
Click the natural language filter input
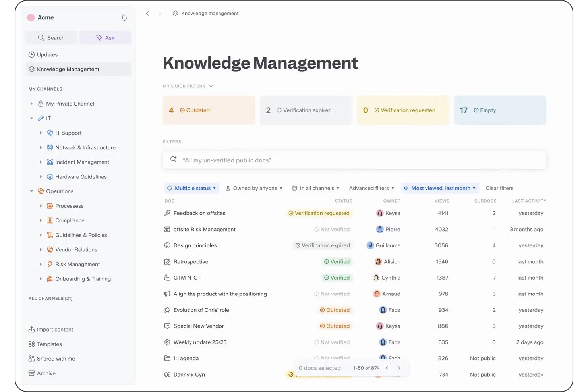354,160
